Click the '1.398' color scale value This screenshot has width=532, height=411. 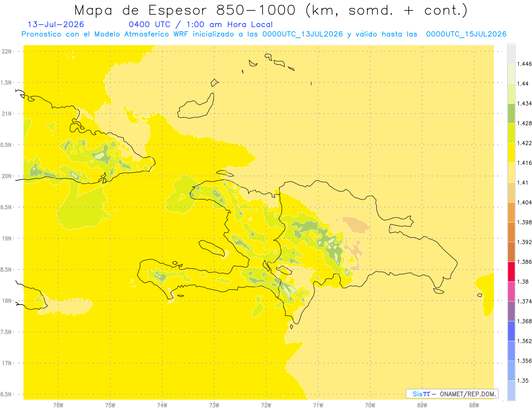click(524, 222)
